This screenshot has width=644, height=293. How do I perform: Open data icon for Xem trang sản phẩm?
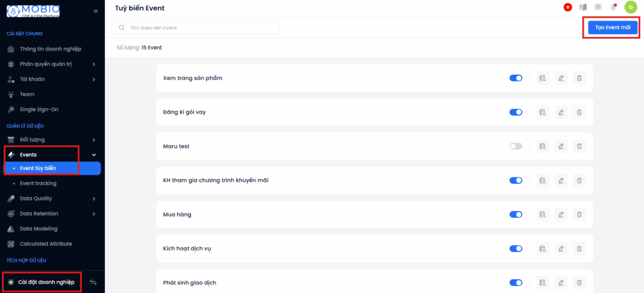(x=543, y=78)
